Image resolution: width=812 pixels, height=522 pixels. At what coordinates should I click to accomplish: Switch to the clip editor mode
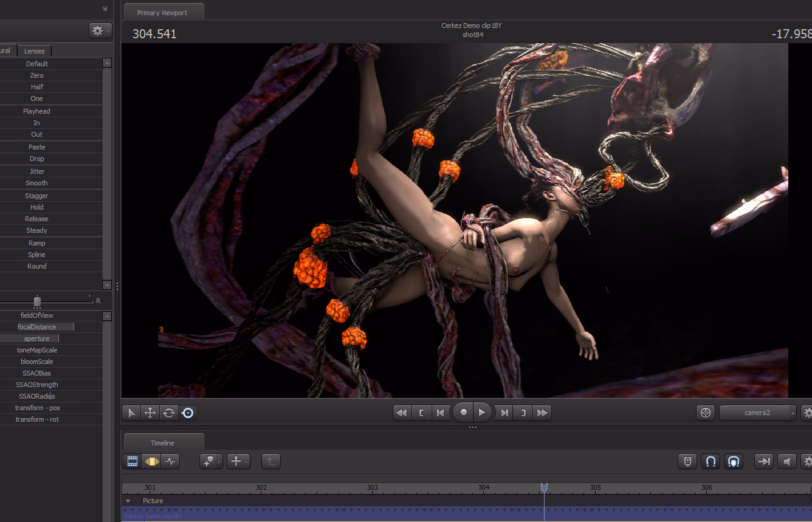(x=132, y=461)
